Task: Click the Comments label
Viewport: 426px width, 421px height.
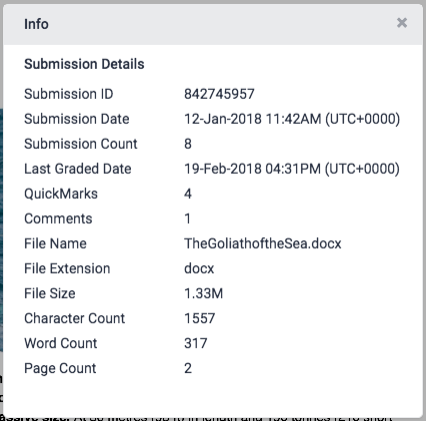Action: [x=58, y=219]
